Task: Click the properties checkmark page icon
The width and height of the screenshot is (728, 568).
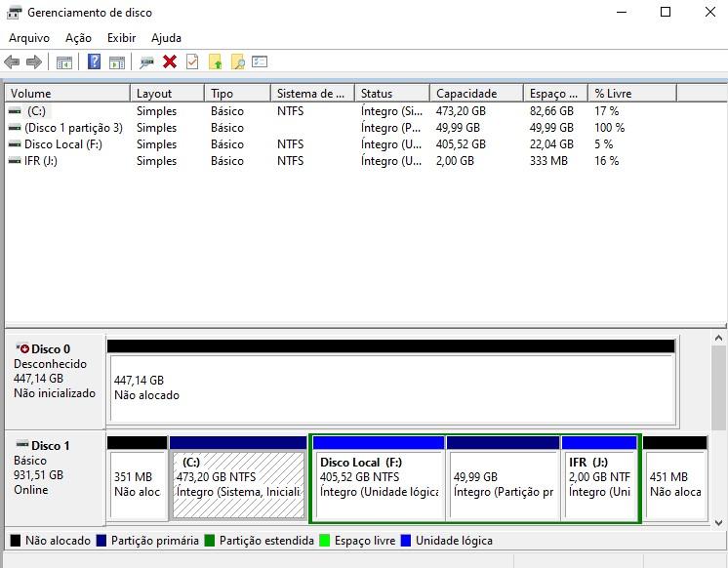Action: click(192, 61)
